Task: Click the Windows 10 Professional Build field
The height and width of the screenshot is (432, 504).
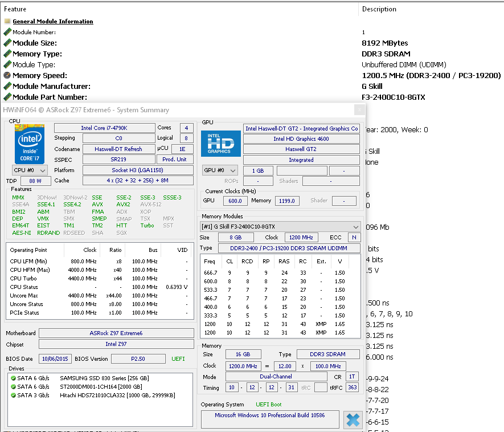Action: (270, 419)
